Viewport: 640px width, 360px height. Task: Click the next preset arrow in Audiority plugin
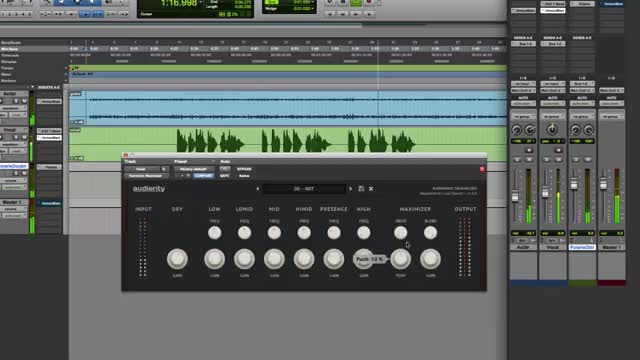[350, 189]
